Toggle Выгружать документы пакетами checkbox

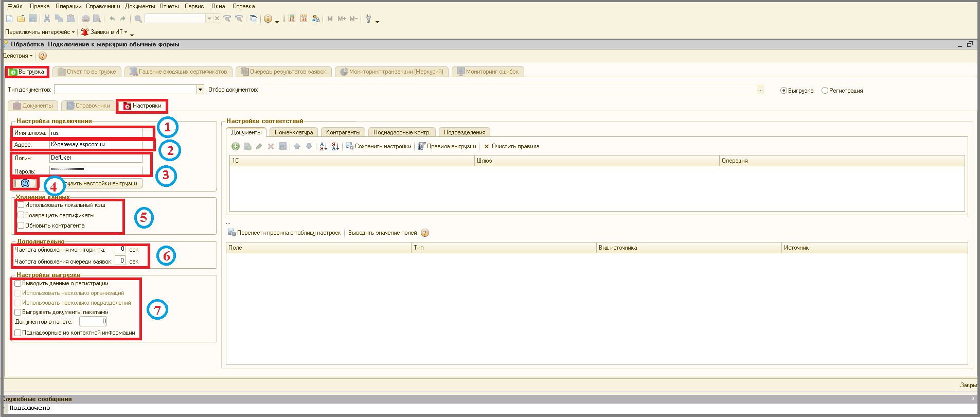tap(18, 312)
